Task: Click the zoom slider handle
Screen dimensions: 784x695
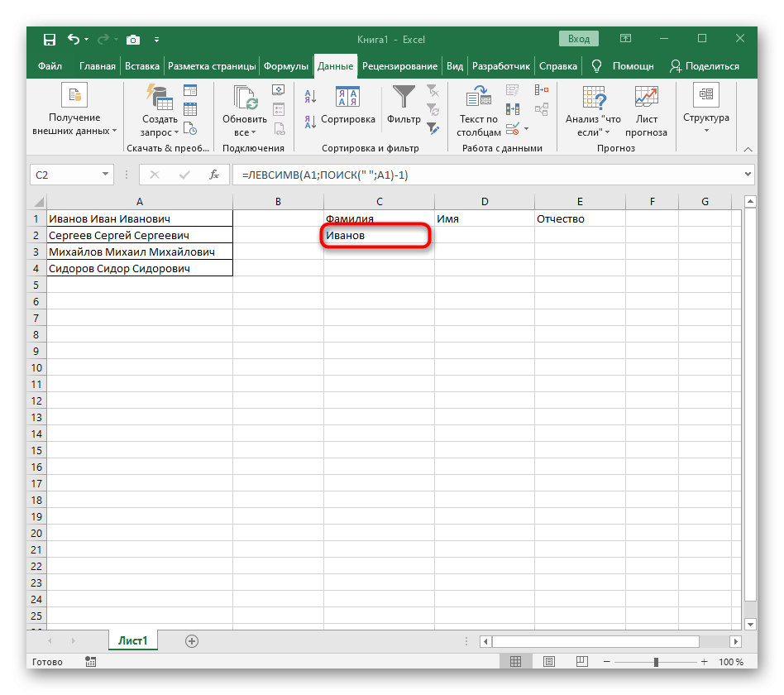Action: pos(657,662)
